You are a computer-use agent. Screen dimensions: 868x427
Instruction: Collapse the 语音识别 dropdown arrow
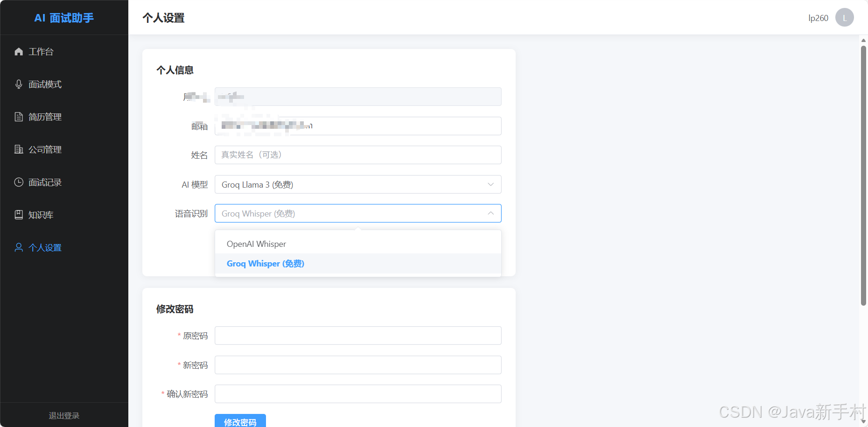click(x=490, y=213)
